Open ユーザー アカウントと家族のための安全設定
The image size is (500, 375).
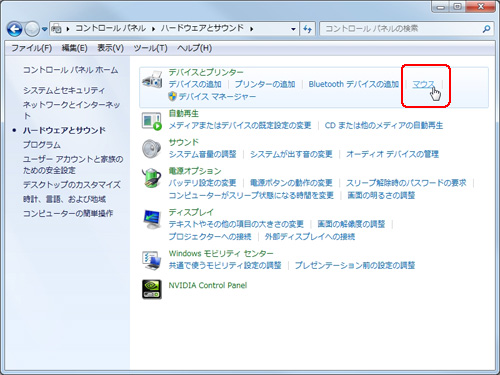(x=73, y=165)
